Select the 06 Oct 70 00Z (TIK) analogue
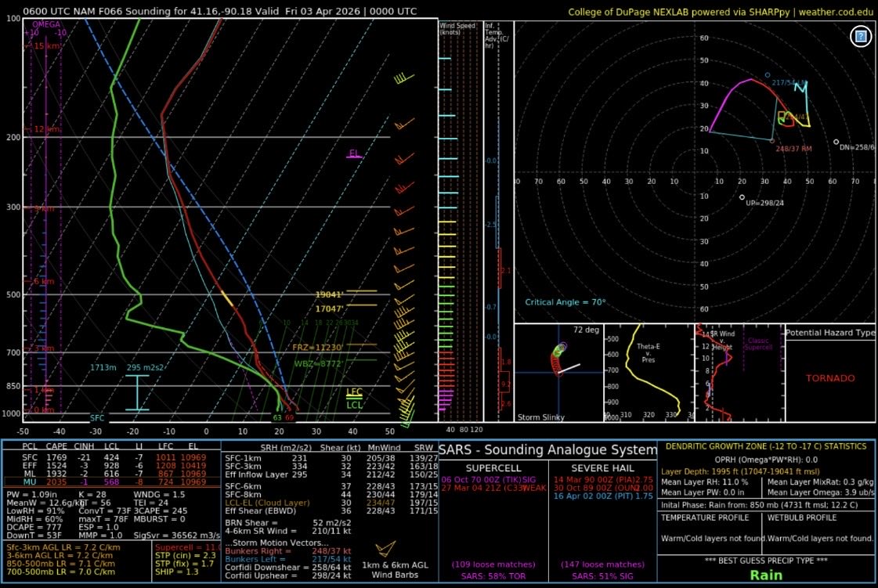 coord(488,479)
